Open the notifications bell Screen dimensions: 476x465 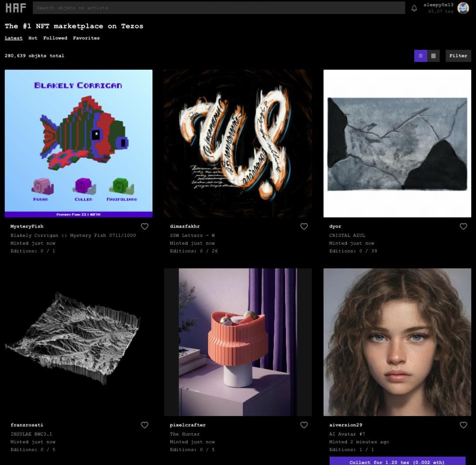414,8
